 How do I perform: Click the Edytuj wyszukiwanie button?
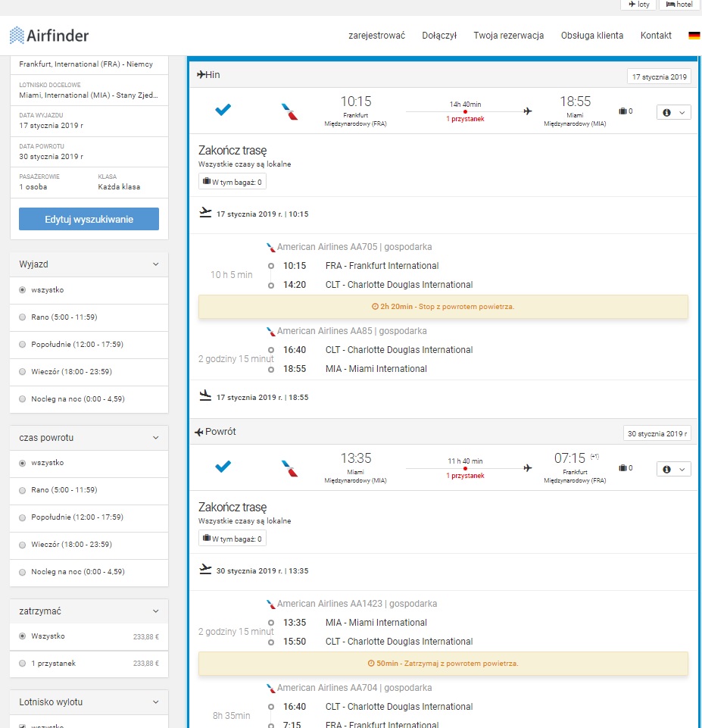click(89, 219)
